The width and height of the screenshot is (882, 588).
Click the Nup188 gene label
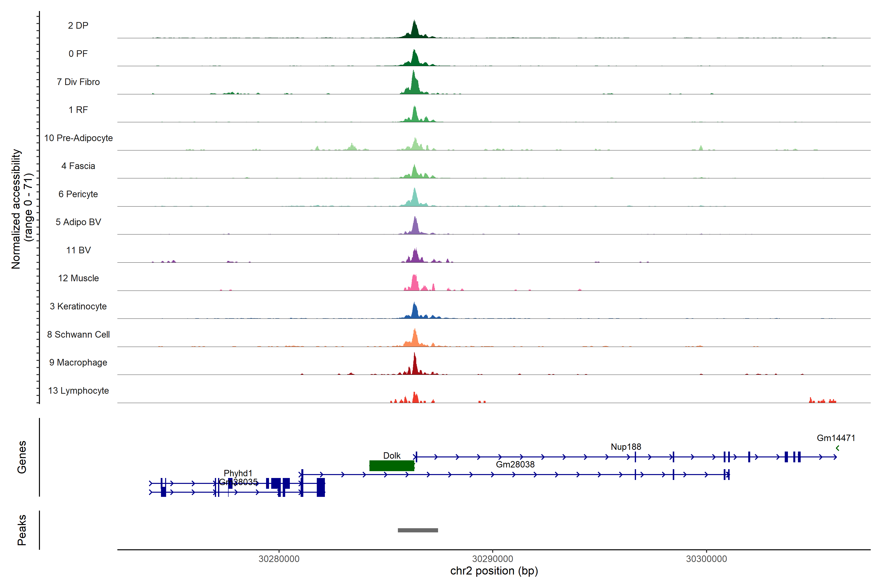click(x=626, y=447)
